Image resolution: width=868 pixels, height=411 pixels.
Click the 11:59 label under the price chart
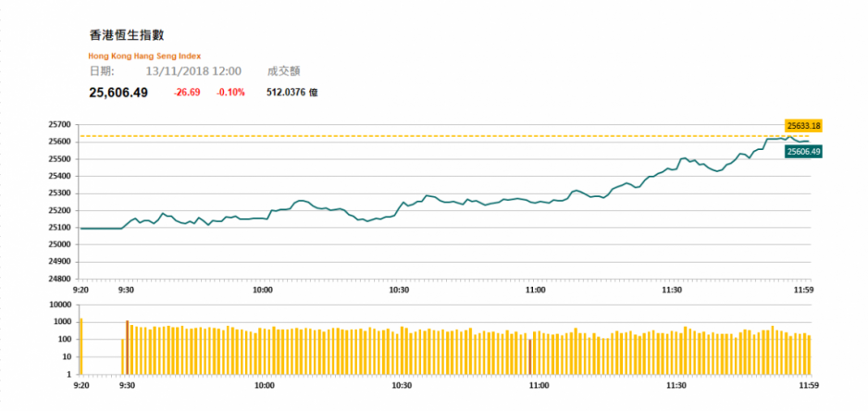coord(802,290)
